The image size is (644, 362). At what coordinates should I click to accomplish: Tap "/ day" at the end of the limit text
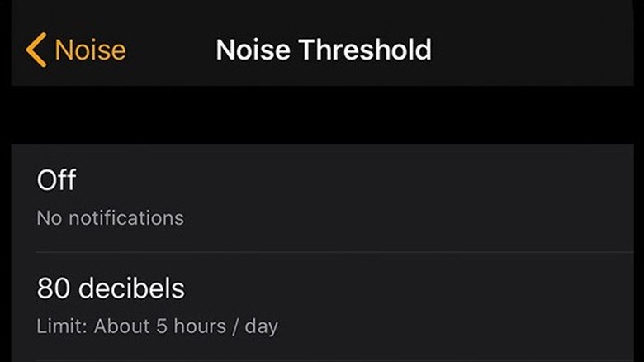tap(254, 326)
